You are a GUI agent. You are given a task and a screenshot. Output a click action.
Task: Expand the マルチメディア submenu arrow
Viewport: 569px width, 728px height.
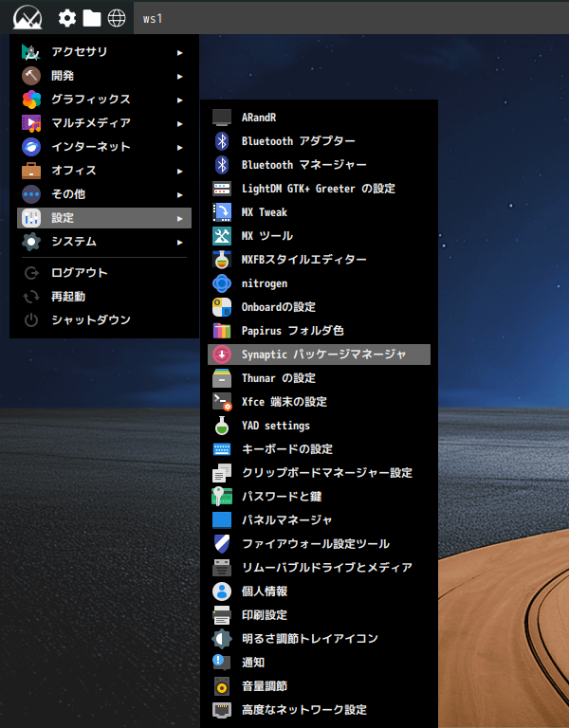pos(180,124)
